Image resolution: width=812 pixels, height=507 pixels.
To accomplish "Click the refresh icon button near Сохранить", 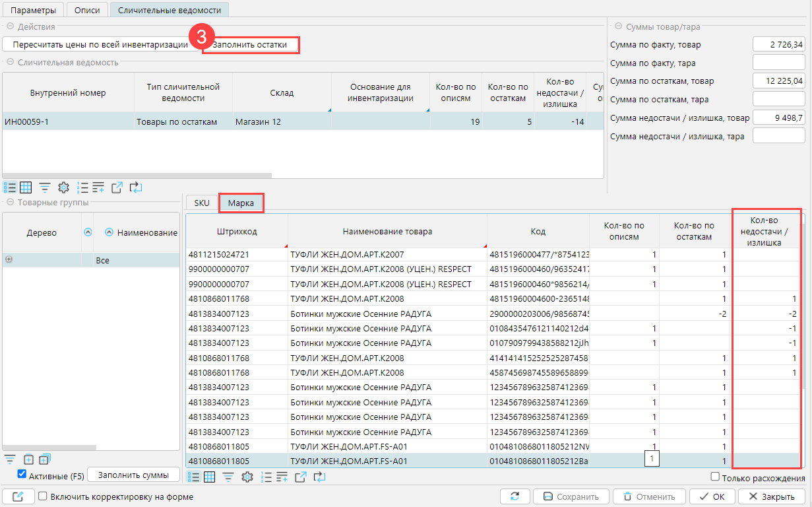I will coord(515,496).
